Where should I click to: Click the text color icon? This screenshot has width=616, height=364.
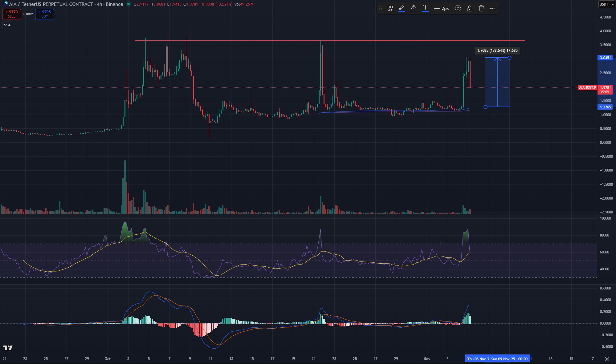pos(425,8)
